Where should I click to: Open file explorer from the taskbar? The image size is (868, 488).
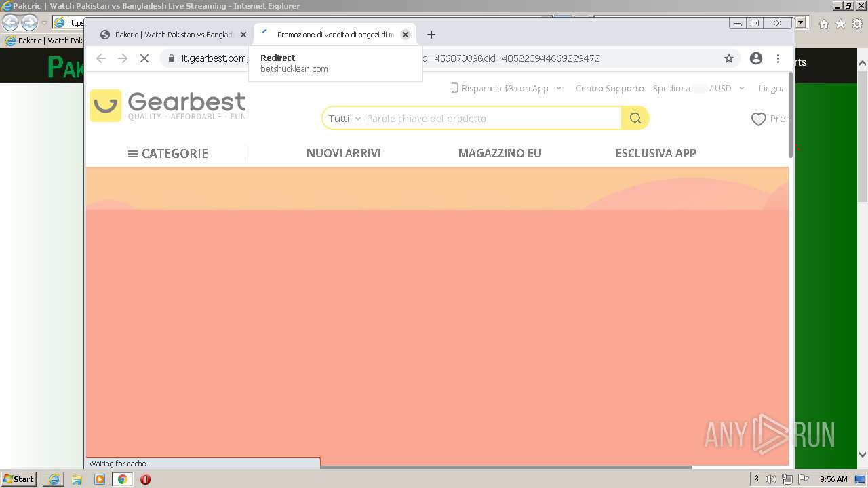(x=77, y=479)
